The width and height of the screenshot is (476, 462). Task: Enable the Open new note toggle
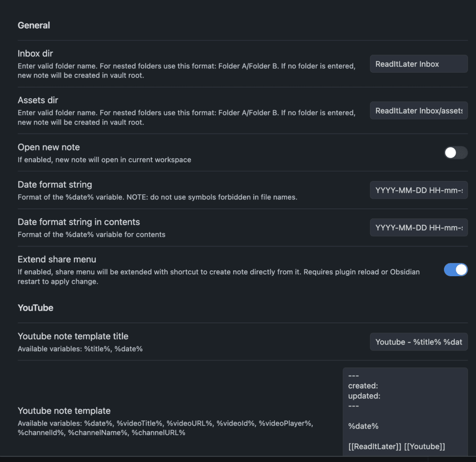pyautogui.click(x=455, y=153)
